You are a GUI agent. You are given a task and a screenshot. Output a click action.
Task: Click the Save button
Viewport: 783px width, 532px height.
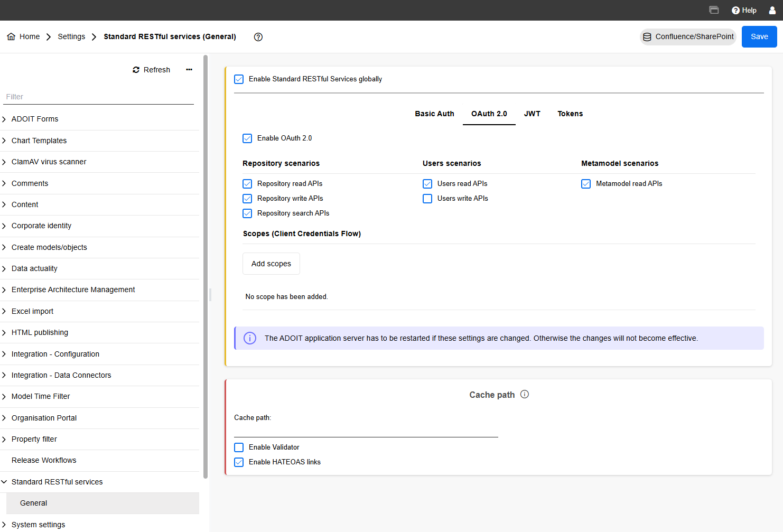pyautogui.click(x=759, y=37)
